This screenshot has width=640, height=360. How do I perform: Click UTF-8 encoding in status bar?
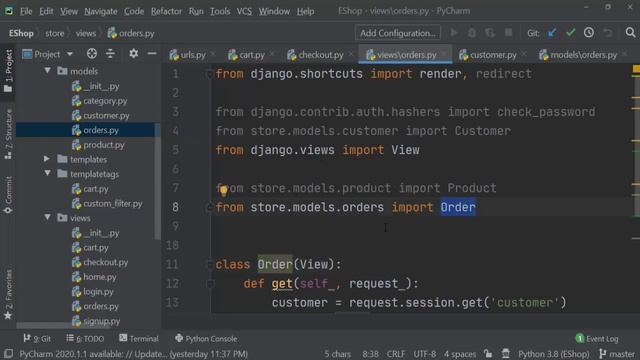[424, 353]
